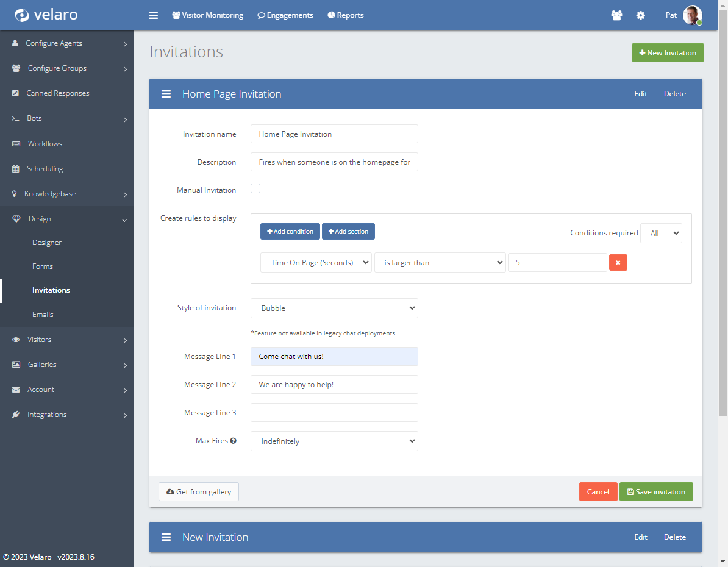Expand Configure Agents in sidebar
The image size is (728, 567).
pos(67,43)
